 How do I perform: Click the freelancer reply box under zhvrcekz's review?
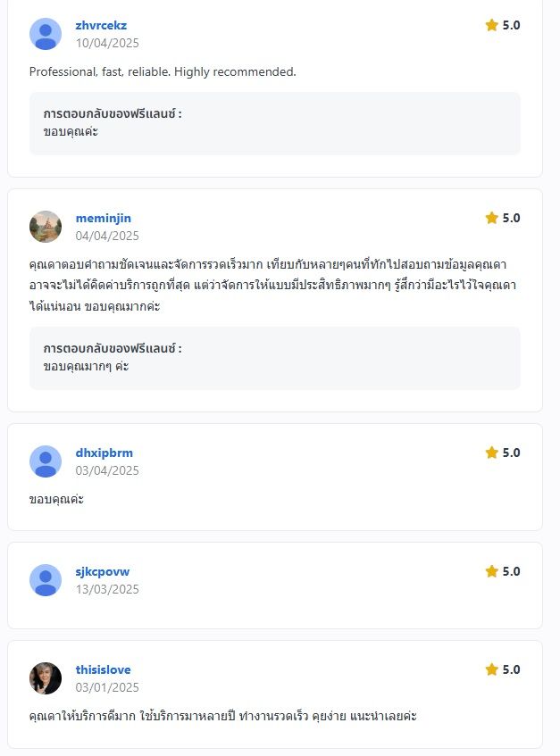click(x=274, y=123)
